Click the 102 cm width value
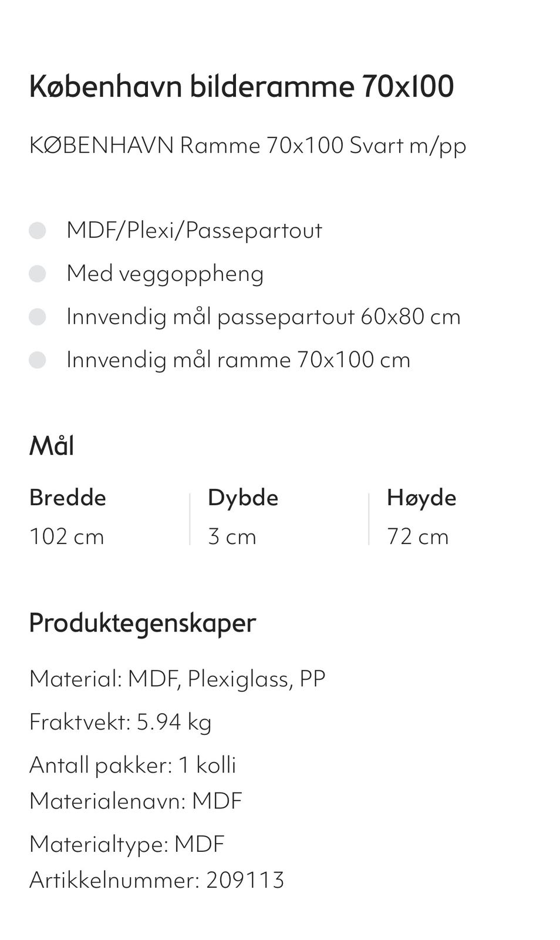560x940 pixels. click(67, 536)
